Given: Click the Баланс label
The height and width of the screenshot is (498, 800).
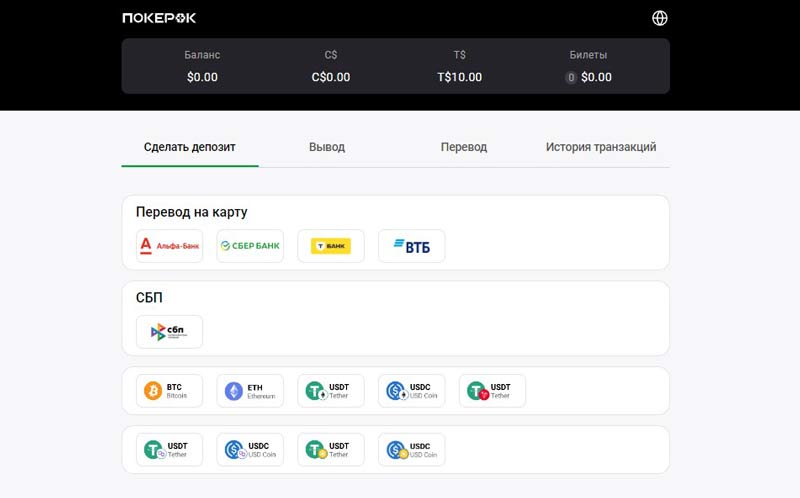Looking at the screenshot, I should tap(202, 55).
